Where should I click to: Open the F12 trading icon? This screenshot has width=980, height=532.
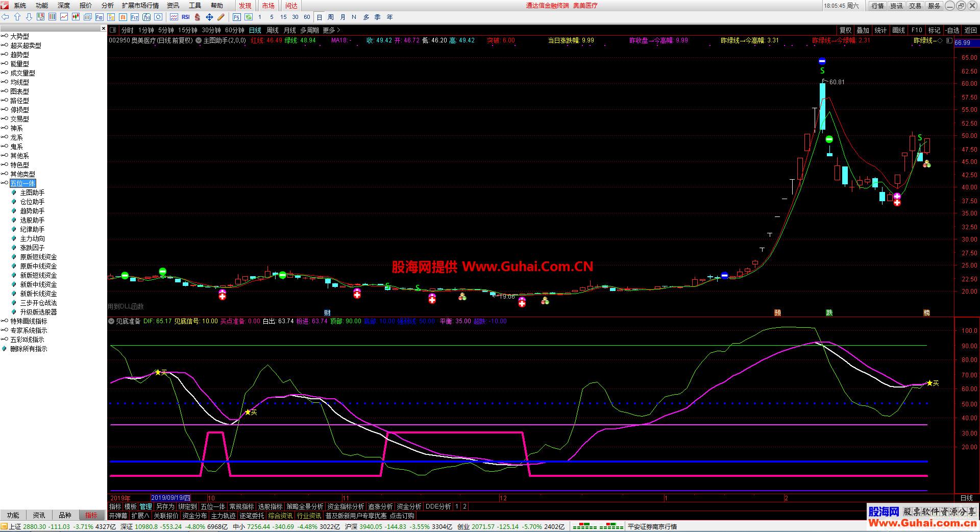pos(135,17)
